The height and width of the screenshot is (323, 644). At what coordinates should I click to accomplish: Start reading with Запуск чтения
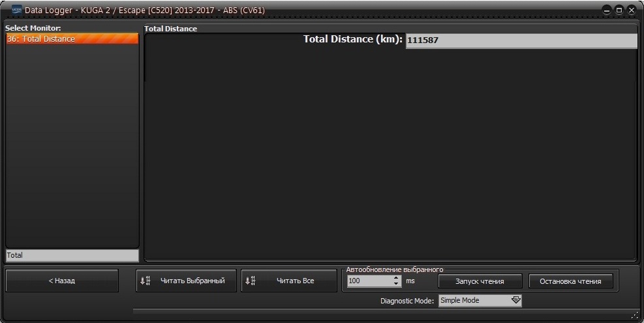click(480, 281)
